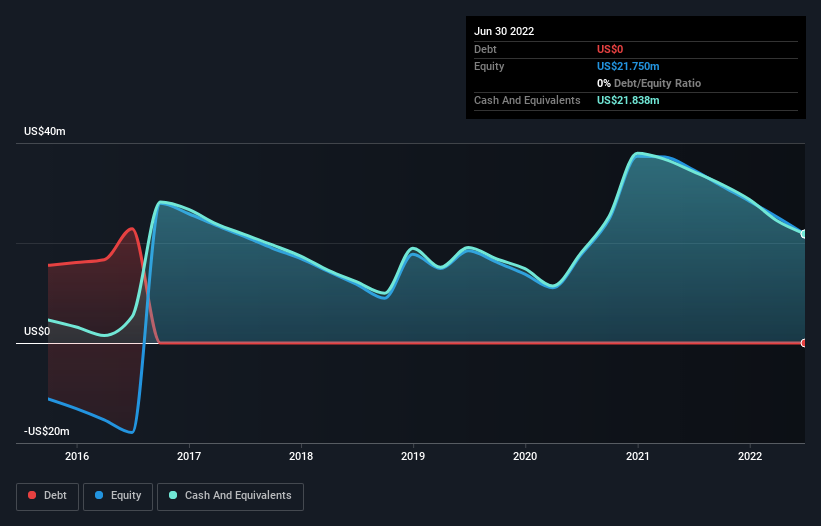The height and width of the screenshot is (526, 821).
Task: Toggle the Equity legend series
Action: tap(118, 496)
